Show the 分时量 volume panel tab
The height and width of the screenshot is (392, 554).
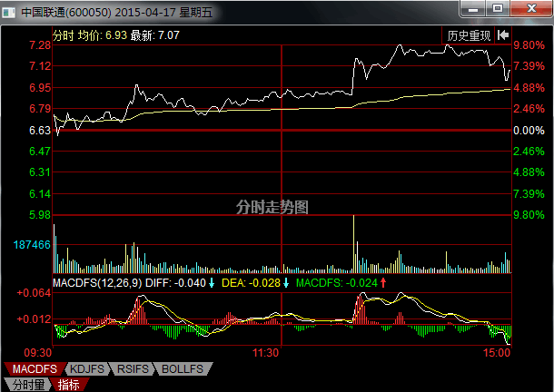(27, 385)
